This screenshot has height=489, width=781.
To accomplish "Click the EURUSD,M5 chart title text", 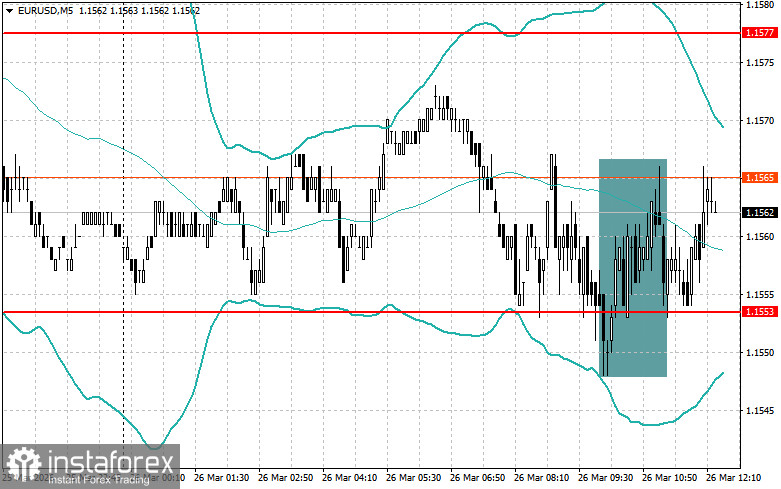I will point(45,10).
